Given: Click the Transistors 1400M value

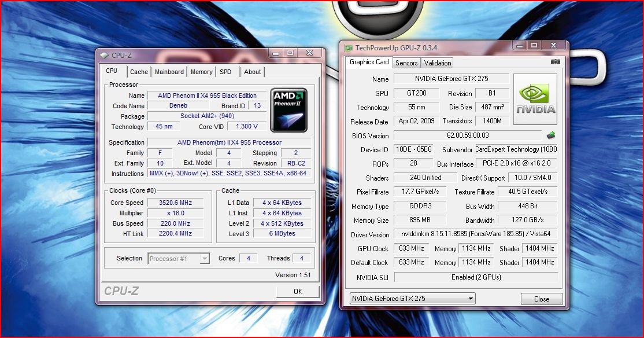Looking at the screenshot, I should tap(493, 121).
